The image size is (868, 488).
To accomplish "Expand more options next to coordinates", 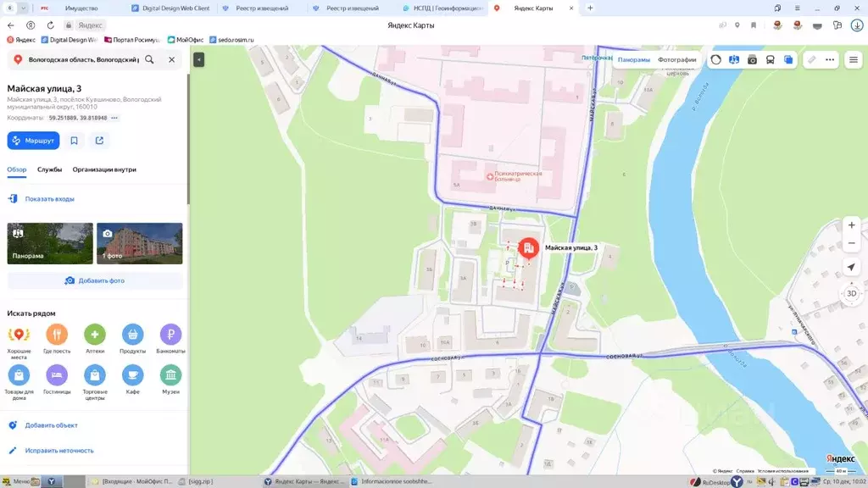I will click(114, 118).
